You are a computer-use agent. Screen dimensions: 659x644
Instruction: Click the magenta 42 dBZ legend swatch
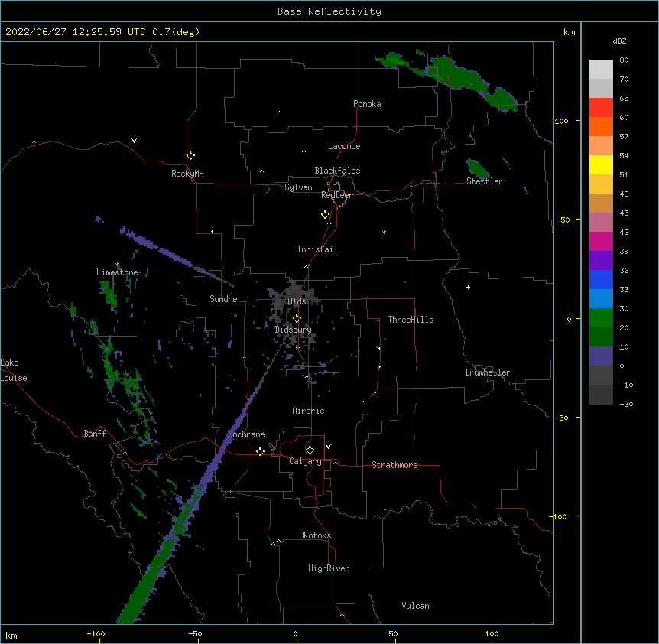[x=601, y=241]
